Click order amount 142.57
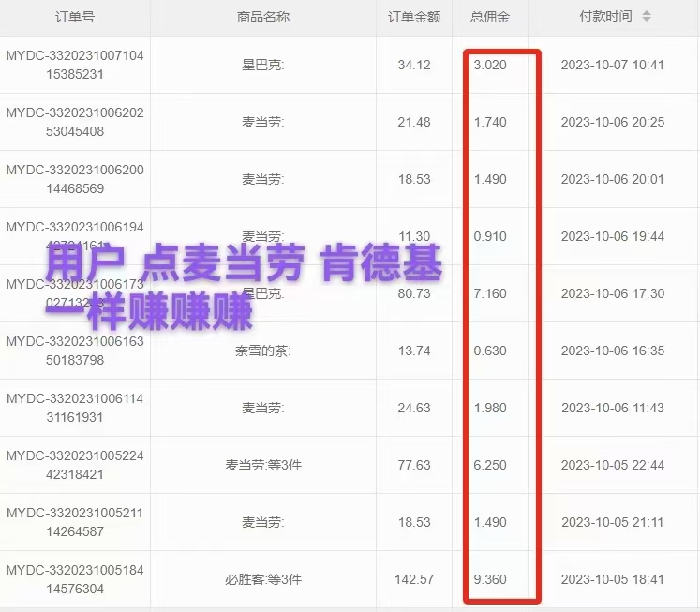 pyautogui.click(x=414, y=579)
